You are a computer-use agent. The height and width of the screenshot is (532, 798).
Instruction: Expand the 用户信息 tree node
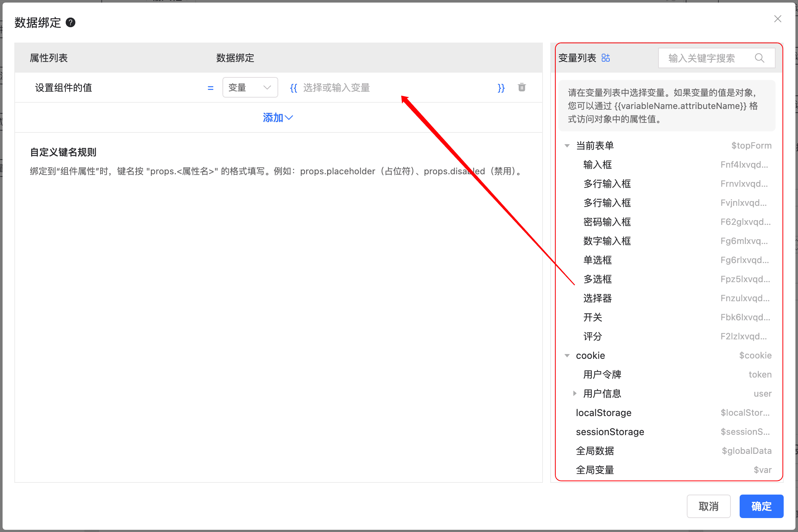[574, 394]
